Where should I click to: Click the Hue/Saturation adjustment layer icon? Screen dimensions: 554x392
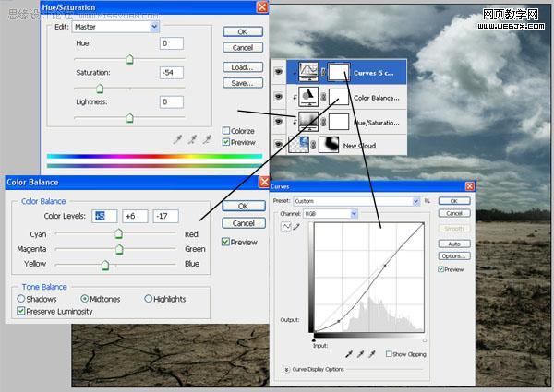[x=308, y=122]
